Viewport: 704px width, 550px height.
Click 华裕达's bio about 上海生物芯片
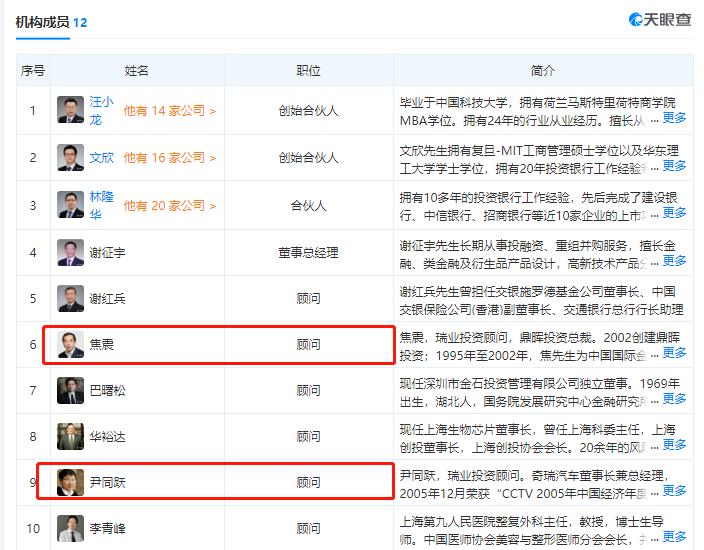click(x=537, y=438)
